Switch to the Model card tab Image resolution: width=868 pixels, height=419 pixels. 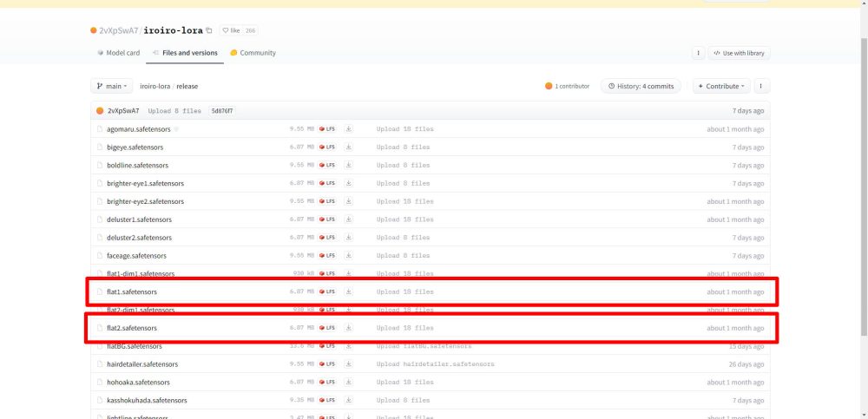coord(117,53)
